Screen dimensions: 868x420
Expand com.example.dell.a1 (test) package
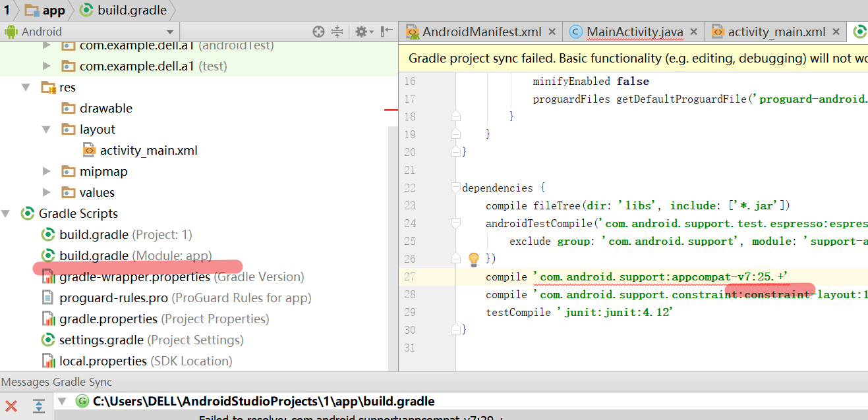[46, 66]
